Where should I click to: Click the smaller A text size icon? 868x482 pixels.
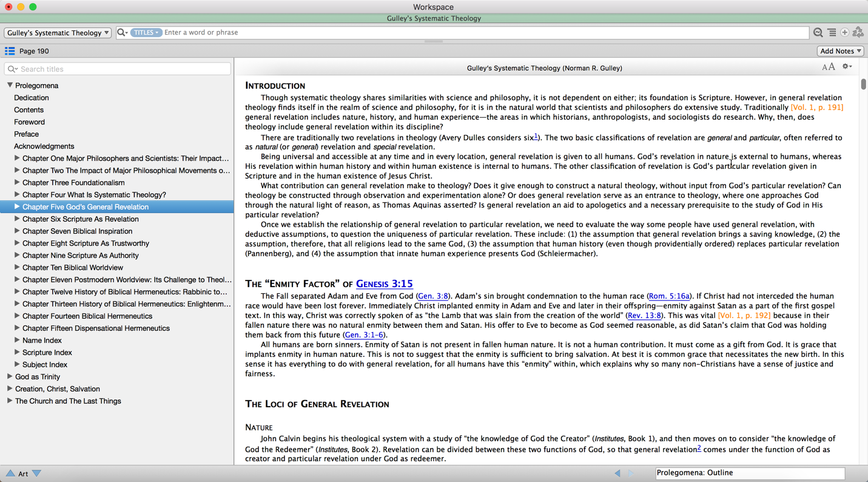825,67
